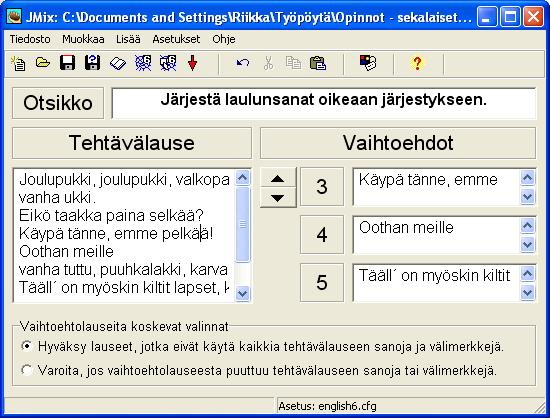
Task: Save with the floppy disk icon
Action: 67,63
